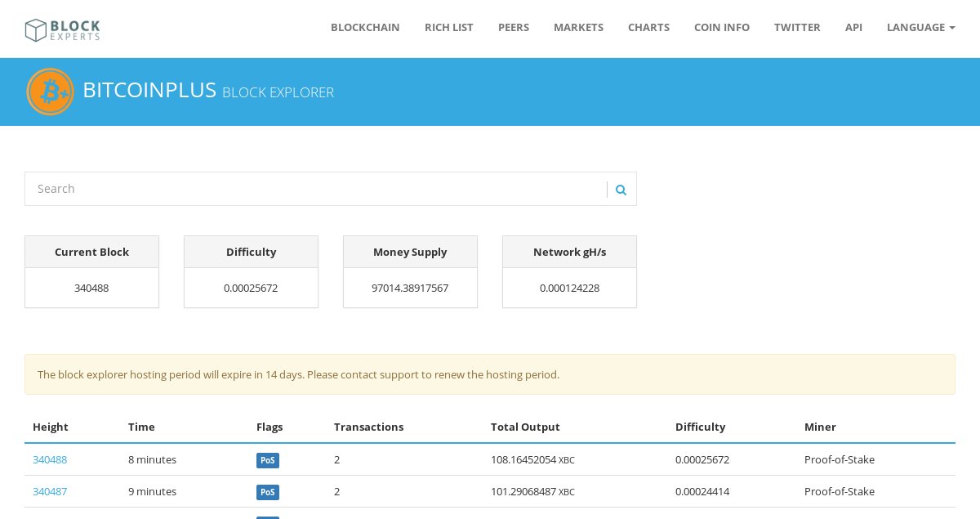Click the '8 minutes' time cell
Viewport: 980px width, 519px height.
[x=152, y=459]
